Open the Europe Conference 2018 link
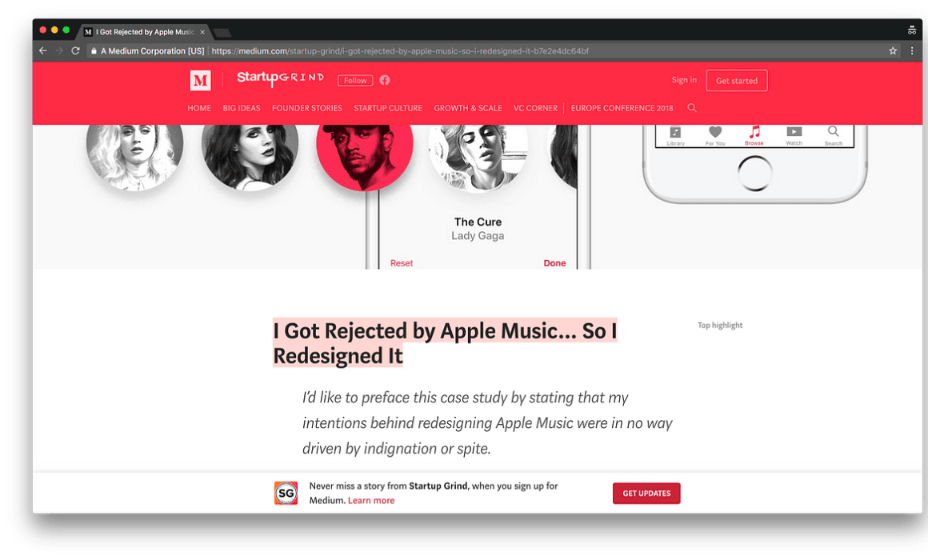Image resolution: width=928 pixels, height=560 pixels. click(622, 108)
